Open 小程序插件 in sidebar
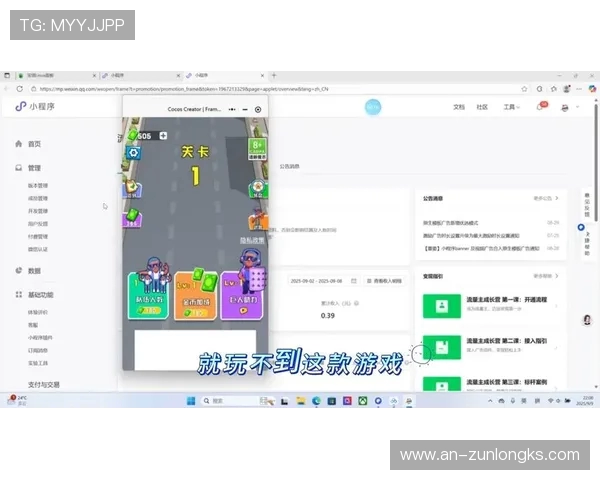The height and width of the screenshot is (480, 600). coord(40,338)
